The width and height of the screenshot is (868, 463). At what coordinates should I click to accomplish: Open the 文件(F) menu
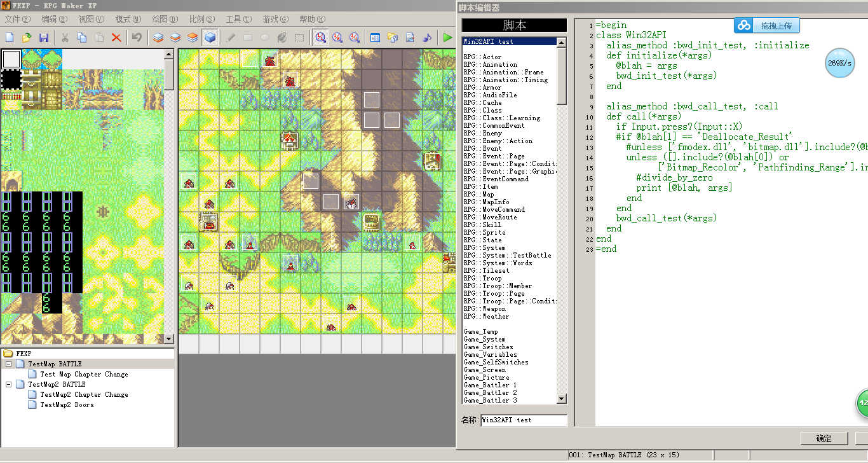[18, 20]
